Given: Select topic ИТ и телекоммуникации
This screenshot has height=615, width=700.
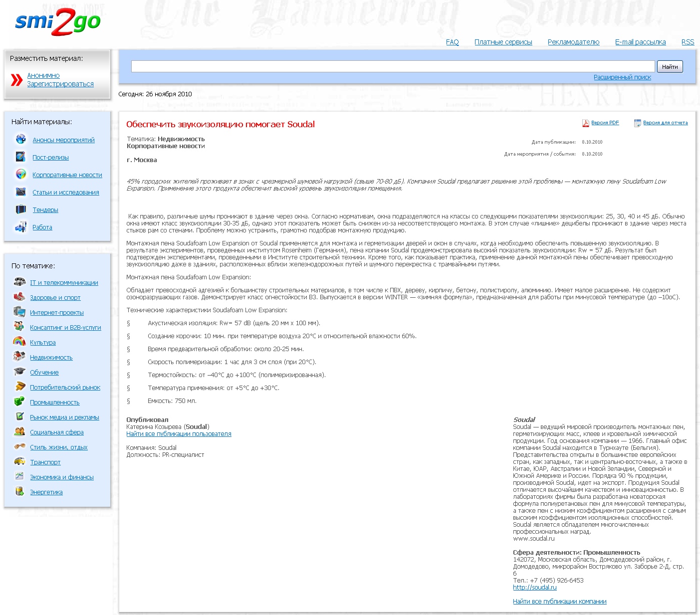Looking at the screenshot, I should tap(64, 283).
